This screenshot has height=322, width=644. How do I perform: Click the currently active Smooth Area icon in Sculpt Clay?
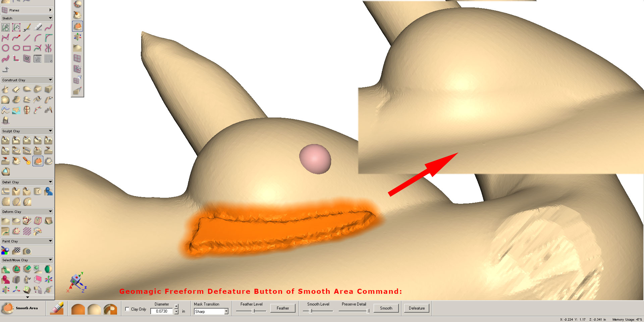[x=38, y=161]
